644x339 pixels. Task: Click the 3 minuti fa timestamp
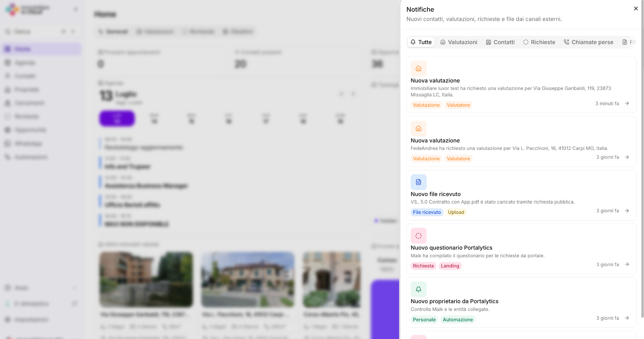pyautogui.click(x=607, y=103)
